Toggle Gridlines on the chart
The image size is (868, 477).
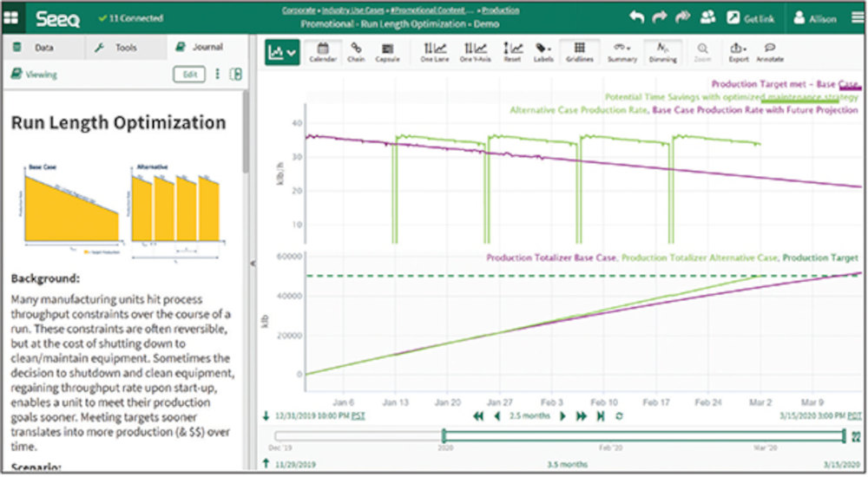(580, 52)
